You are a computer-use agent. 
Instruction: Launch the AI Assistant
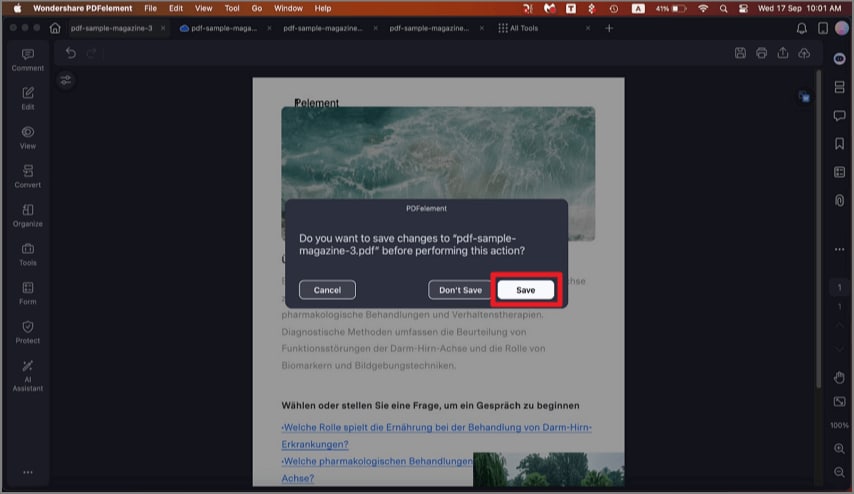27,375
